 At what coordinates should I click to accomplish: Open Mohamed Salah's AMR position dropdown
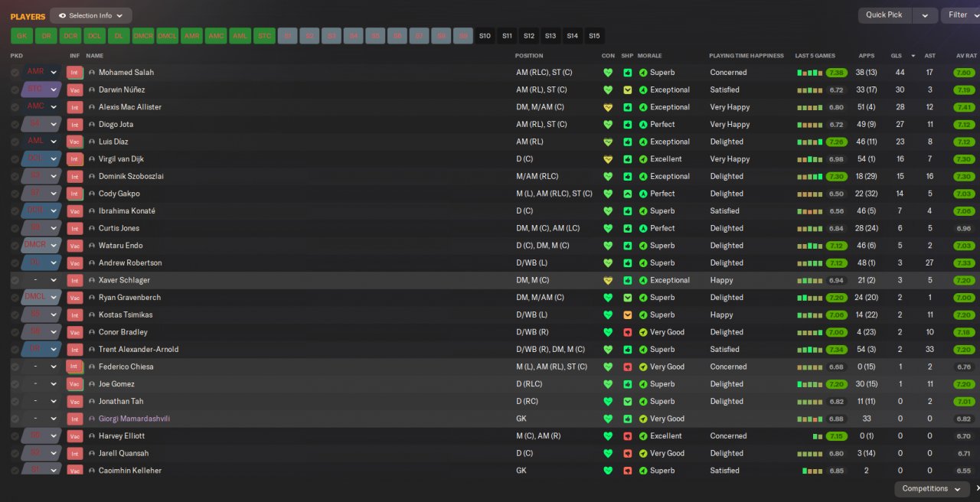coord(54,73)
